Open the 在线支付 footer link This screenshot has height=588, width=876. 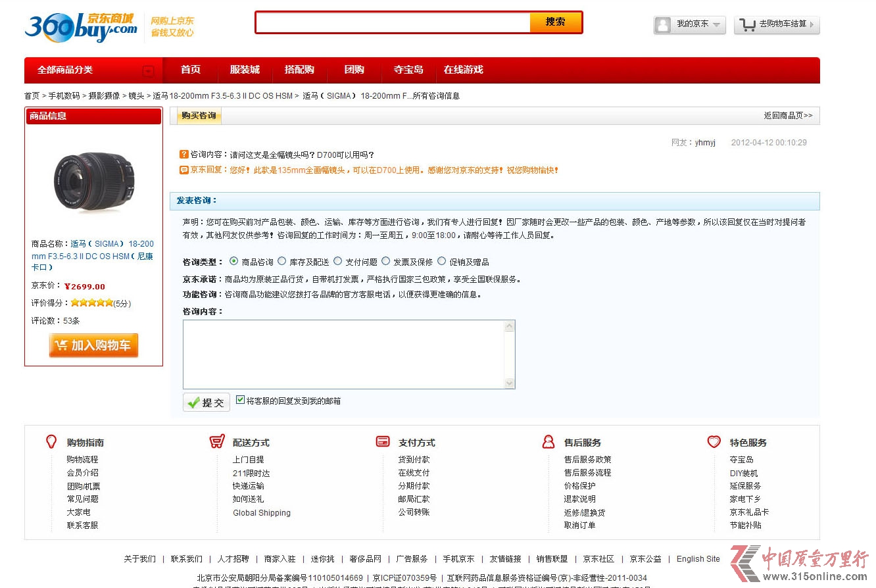tap(414, 473)
